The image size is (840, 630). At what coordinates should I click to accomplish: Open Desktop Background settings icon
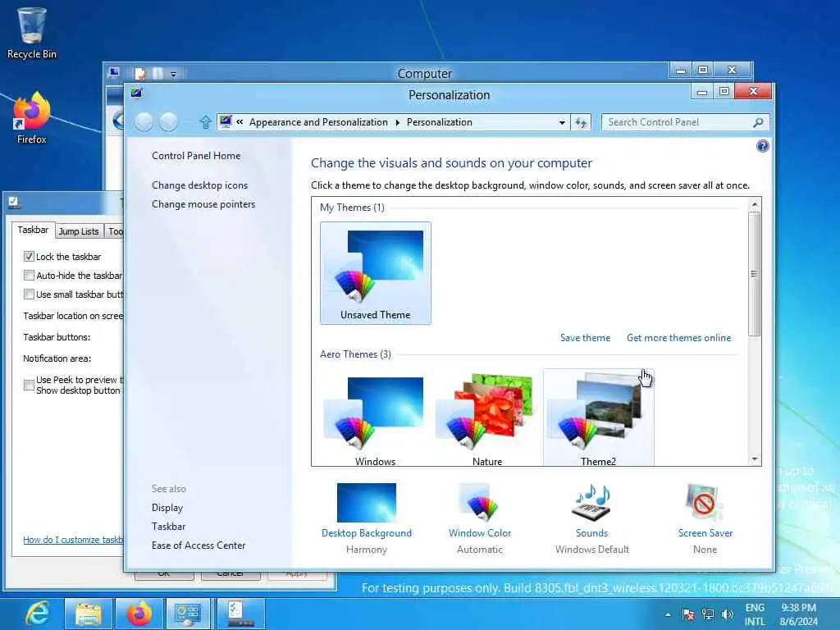[367, 503]
